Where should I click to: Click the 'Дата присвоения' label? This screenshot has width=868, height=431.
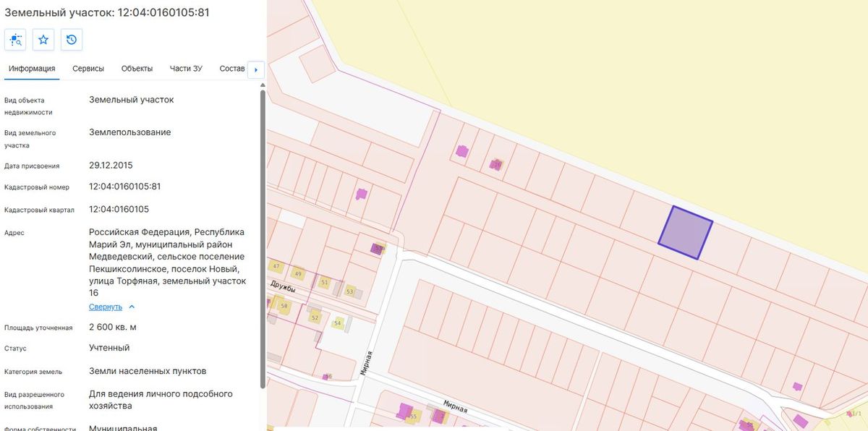pos(32,166)
